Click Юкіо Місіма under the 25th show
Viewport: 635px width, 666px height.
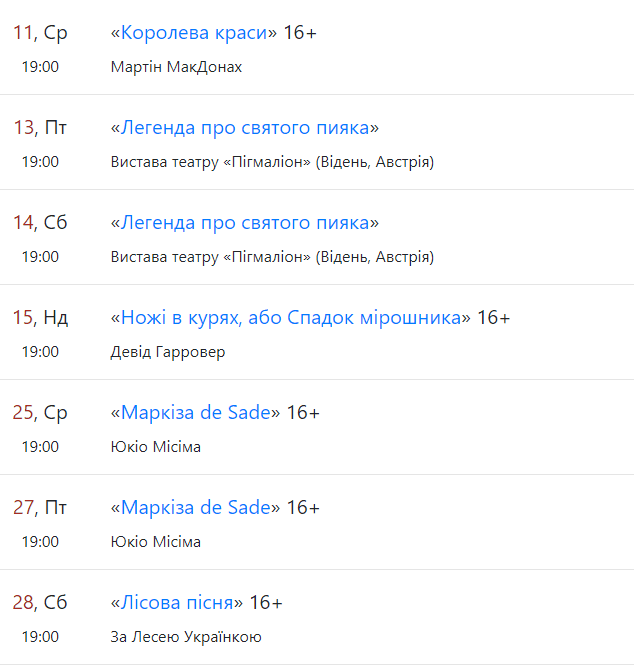[155, 447]
